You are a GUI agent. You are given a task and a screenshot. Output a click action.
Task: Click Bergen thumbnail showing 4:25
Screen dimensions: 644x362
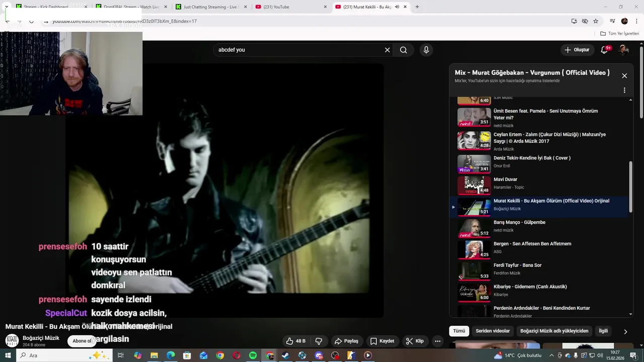474,249
